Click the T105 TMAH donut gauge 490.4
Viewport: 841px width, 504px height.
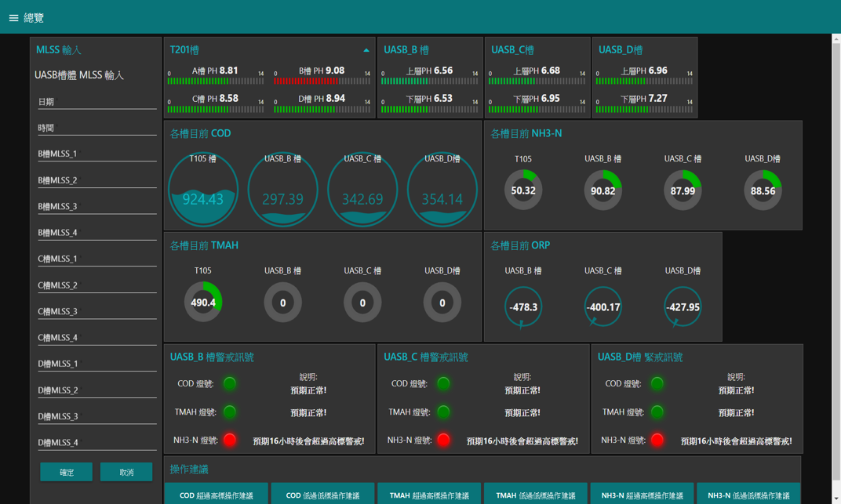(x=202, y=302)
